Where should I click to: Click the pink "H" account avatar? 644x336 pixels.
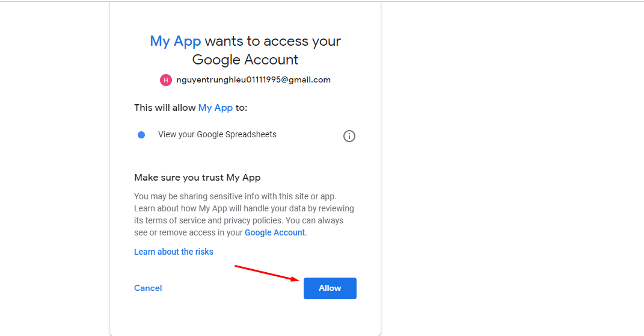(166, 80)
